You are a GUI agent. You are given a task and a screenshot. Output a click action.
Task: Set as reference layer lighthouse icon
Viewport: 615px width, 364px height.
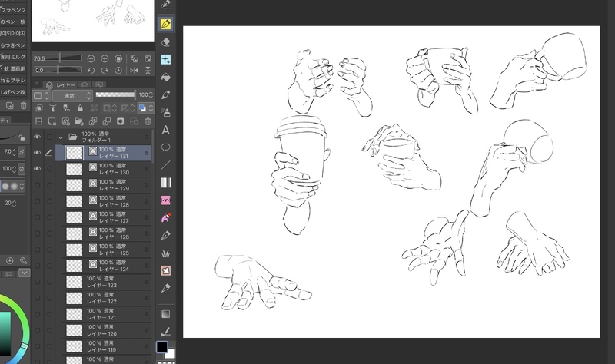pyautogui.click(x=52, y=108)
